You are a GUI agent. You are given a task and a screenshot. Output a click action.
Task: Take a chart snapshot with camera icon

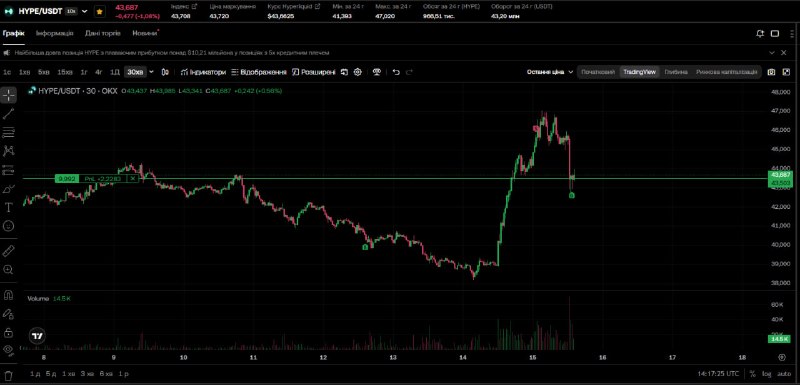click(x=771, y=72)
